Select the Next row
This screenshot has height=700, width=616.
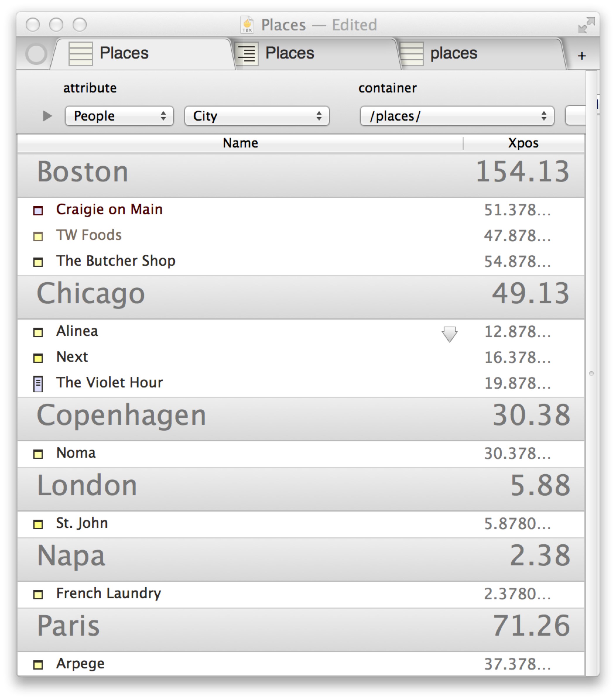point(301,358)
